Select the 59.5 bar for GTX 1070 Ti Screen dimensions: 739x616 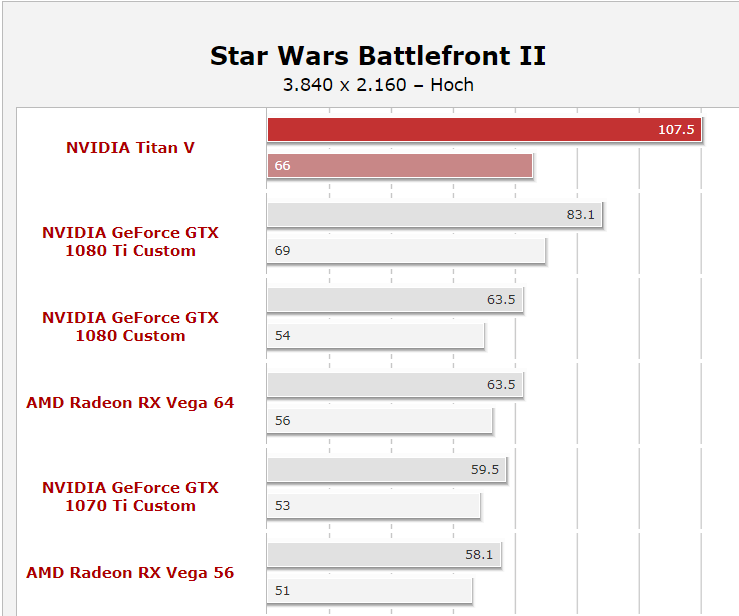(387, 470)
